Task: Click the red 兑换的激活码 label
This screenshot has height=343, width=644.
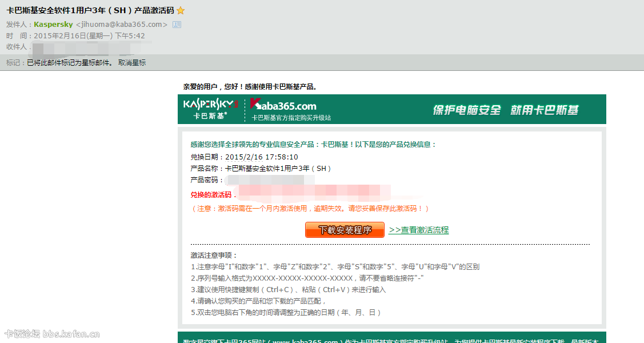Action: point(211,195)
